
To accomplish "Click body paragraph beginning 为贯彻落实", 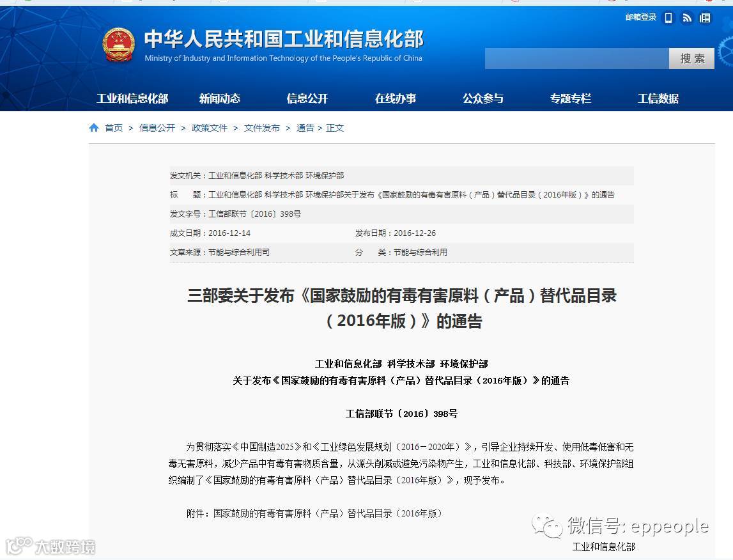I will coord(401,463).
